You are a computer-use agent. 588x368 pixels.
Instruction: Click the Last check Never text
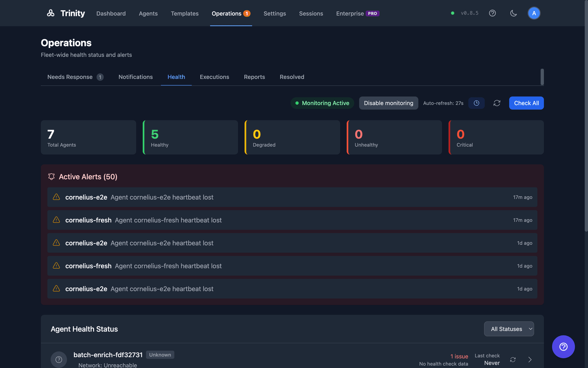coord(487,359)
